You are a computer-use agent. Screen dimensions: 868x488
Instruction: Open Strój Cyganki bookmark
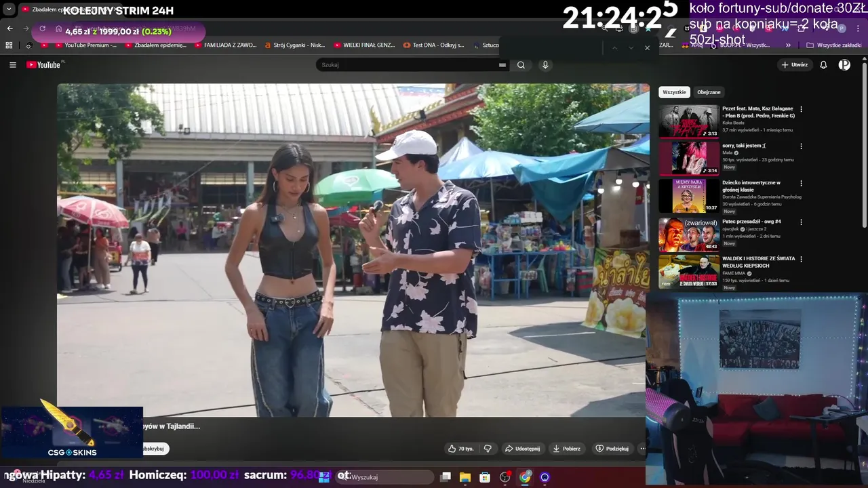point(295,45)
